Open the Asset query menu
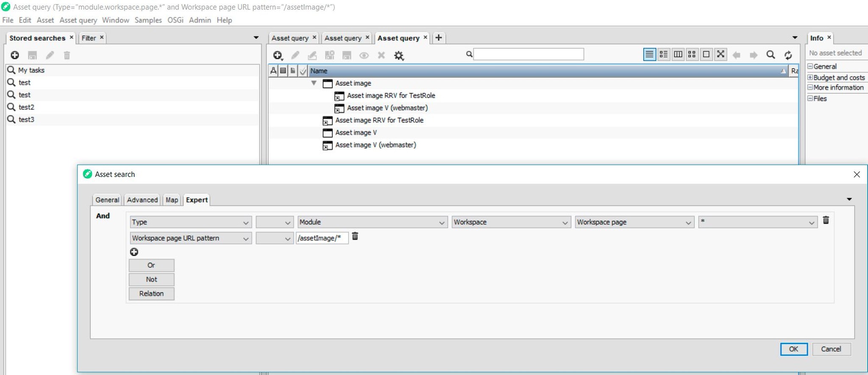This screenshot has width=868, height=375. click(x=78, y=20)
